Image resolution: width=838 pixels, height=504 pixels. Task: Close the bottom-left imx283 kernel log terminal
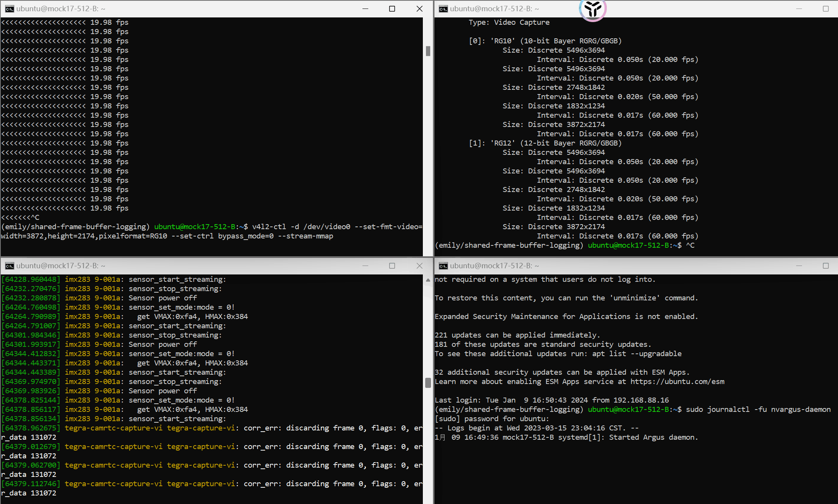pos(419,266)
